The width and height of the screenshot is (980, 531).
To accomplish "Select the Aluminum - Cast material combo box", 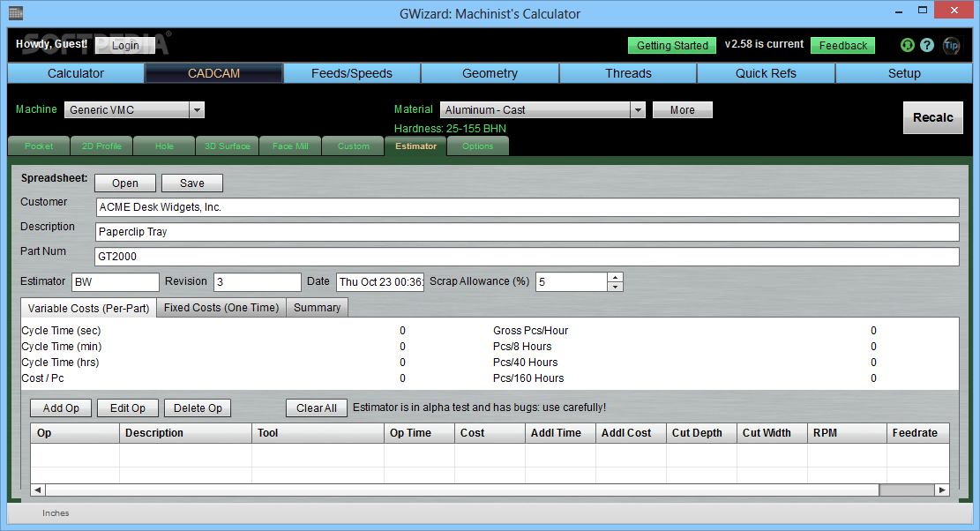I will [x=542, y=110].
